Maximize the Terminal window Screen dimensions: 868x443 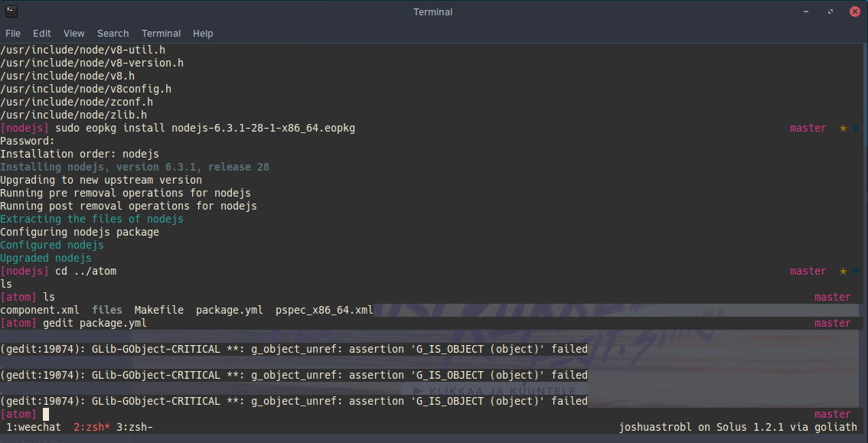click(x=830, y=11)
